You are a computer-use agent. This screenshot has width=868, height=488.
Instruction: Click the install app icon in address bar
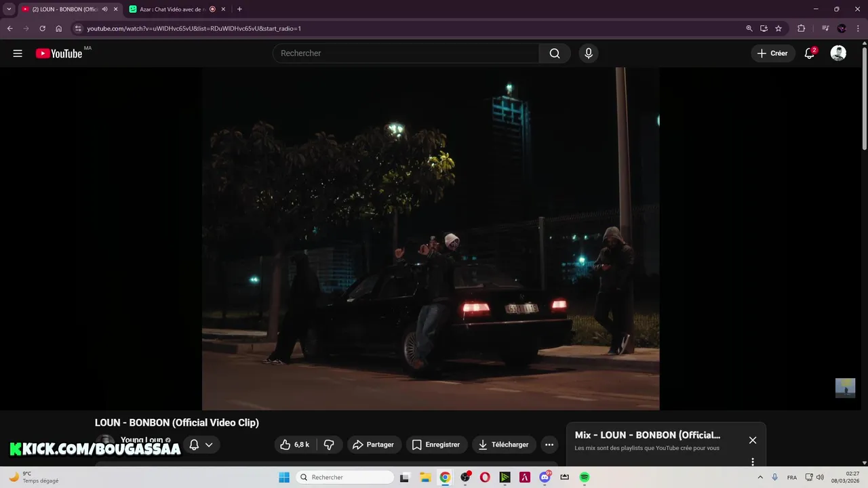pos(764,28)
